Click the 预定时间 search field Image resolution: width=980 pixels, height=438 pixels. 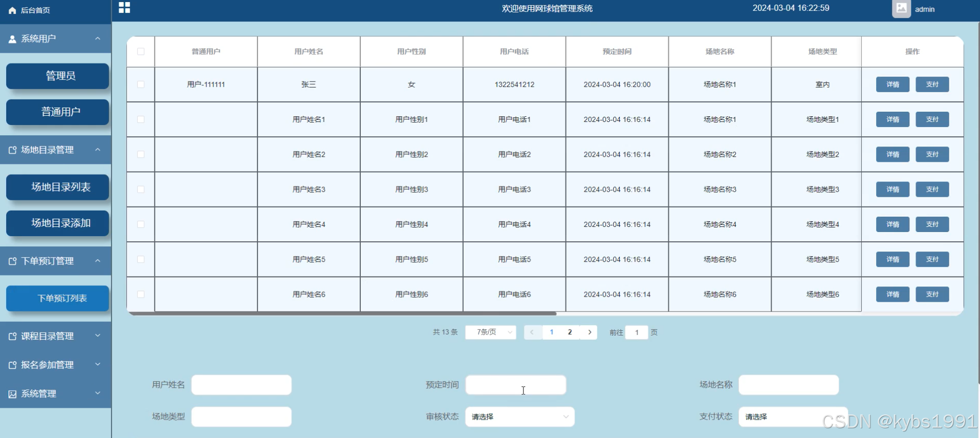(x=516, y=385)
